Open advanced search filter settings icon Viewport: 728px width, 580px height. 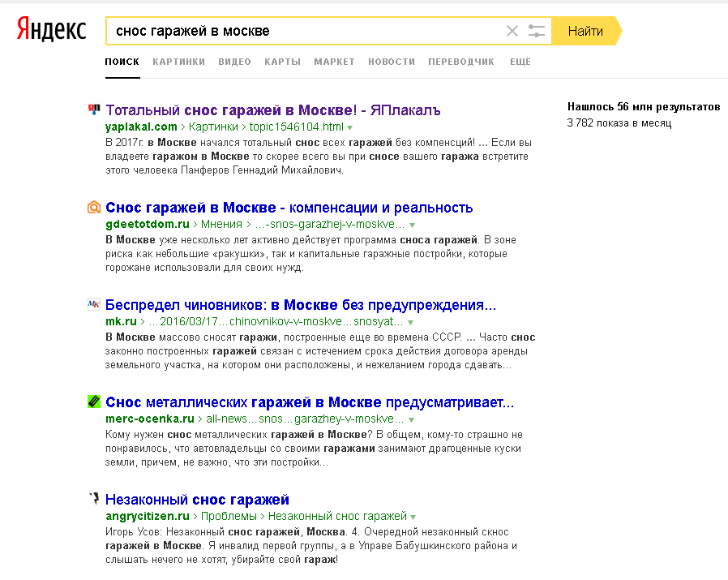click(x=536, y=31)
